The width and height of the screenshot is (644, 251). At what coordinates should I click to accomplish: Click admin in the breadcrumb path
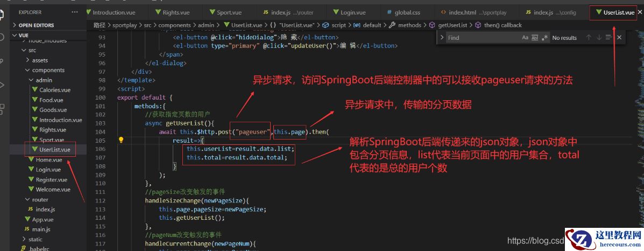tap(206, 25)
